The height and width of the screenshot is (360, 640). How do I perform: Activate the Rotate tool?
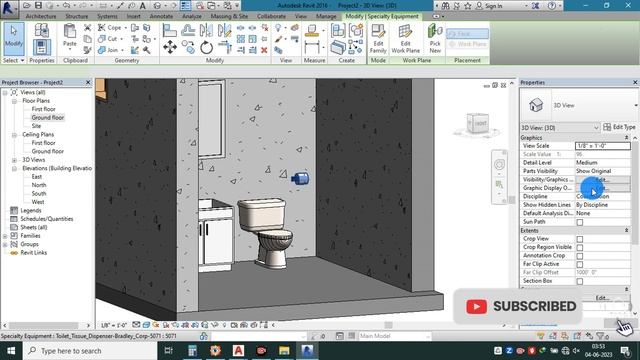coord(206,47)
